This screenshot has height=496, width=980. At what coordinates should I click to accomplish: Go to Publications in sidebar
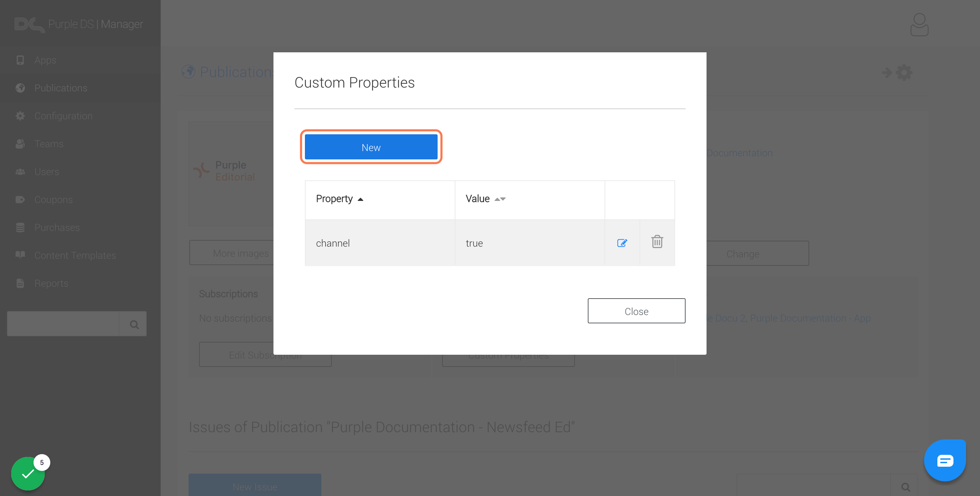tap(61, 88)
